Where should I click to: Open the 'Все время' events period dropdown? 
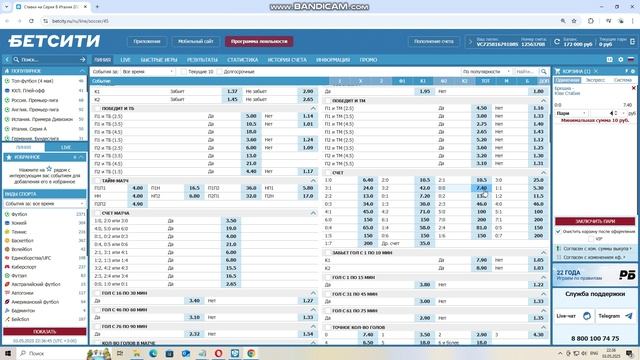coord(148,71)
